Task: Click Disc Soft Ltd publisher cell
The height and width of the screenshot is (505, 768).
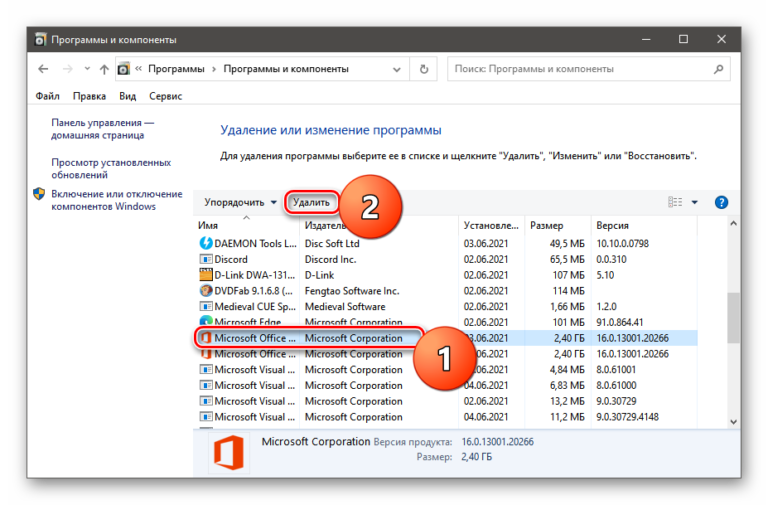Action: coord(332,243)
